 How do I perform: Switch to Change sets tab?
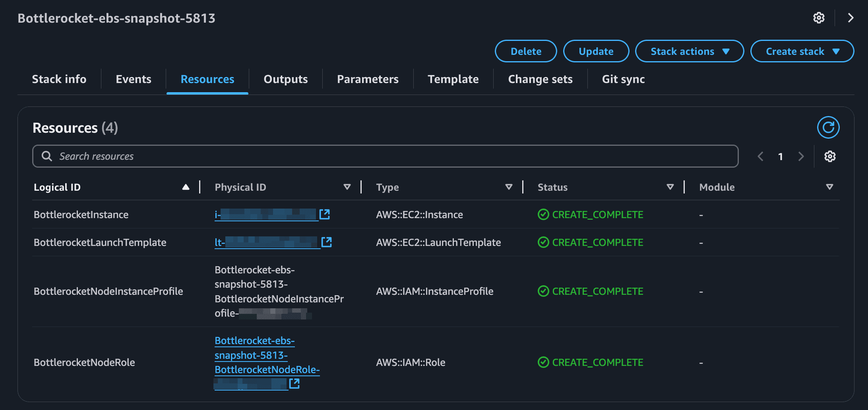[541, 79]
